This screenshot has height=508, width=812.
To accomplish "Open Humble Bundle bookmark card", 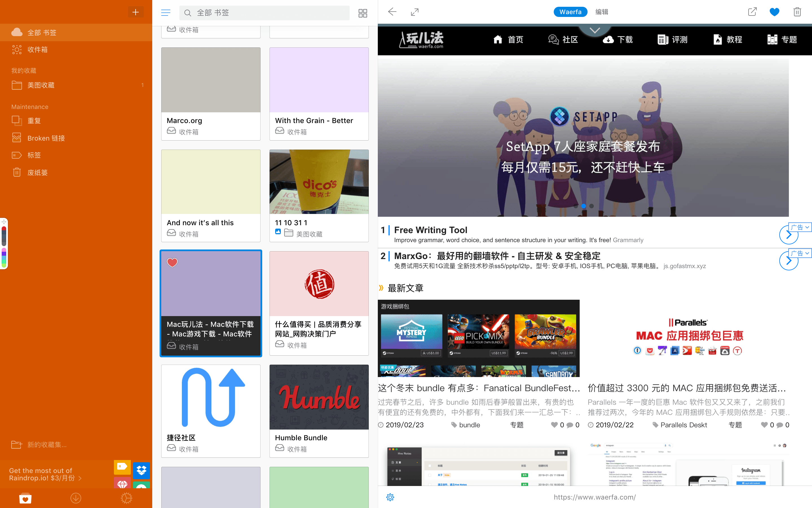I will pos(319,411).
